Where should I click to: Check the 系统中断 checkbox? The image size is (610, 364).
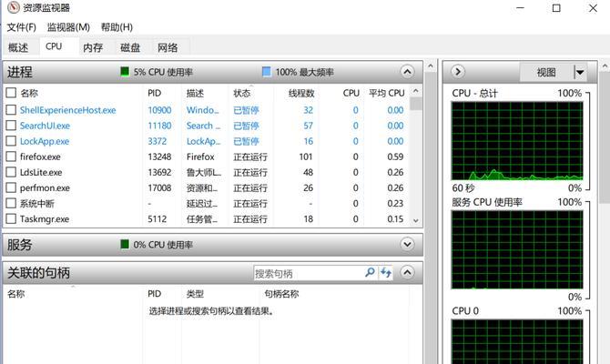click(x=11, y=203)
